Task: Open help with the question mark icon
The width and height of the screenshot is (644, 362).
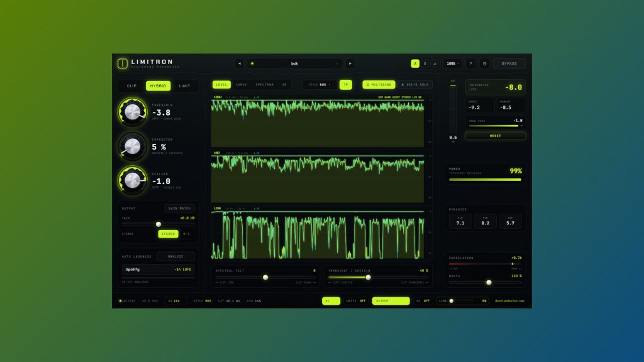Action: pos(471,63)
